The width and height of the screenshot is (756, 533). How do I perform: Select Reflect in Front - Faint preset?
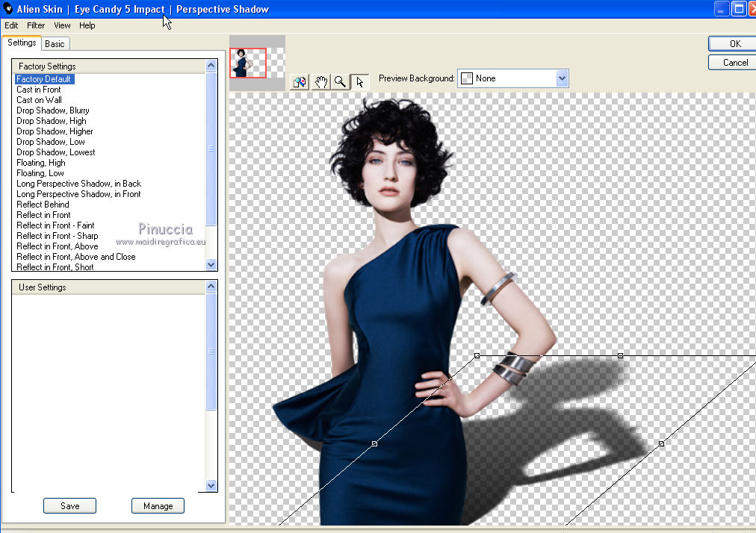[x=55, y=225]
